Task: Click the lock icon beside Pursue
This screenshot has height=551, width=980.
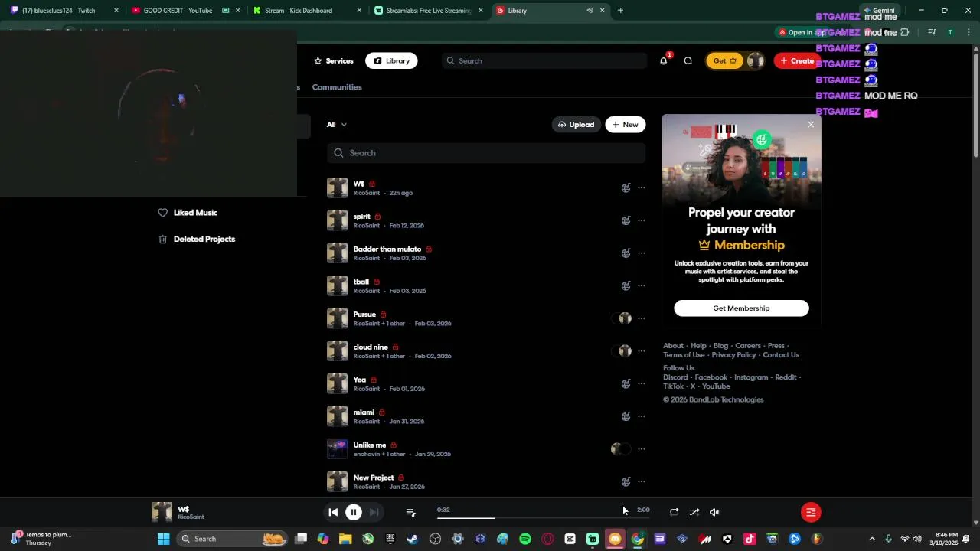Action: (383, 315)
